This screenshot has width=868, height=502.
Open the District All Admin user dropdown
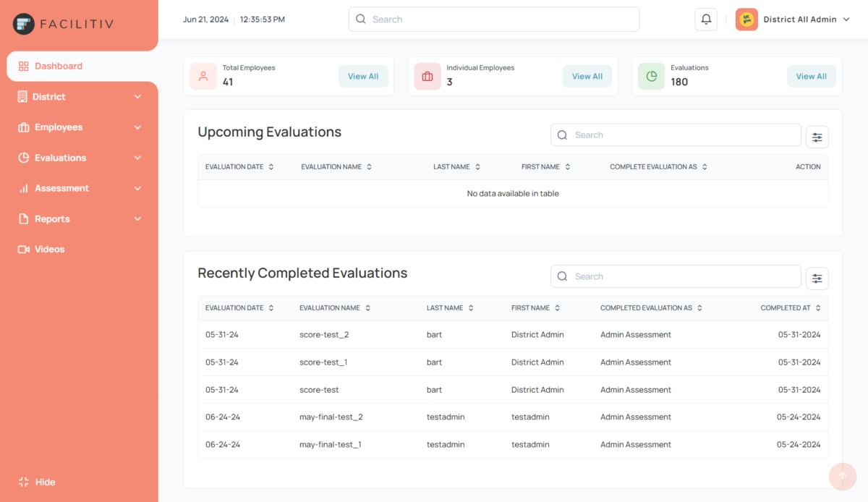tap(793, 20)
